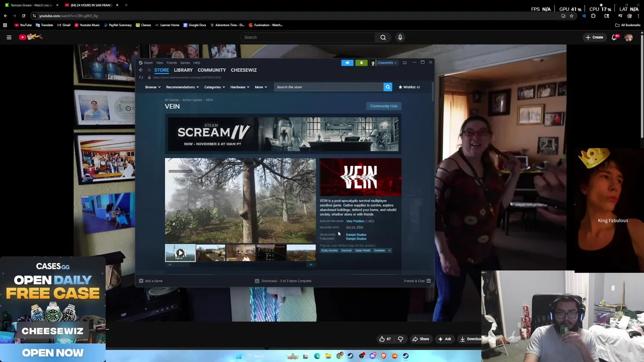Expand the Recommendations dropdown
The height and width of the screenshot is (362, 644).
click(182, 87)
